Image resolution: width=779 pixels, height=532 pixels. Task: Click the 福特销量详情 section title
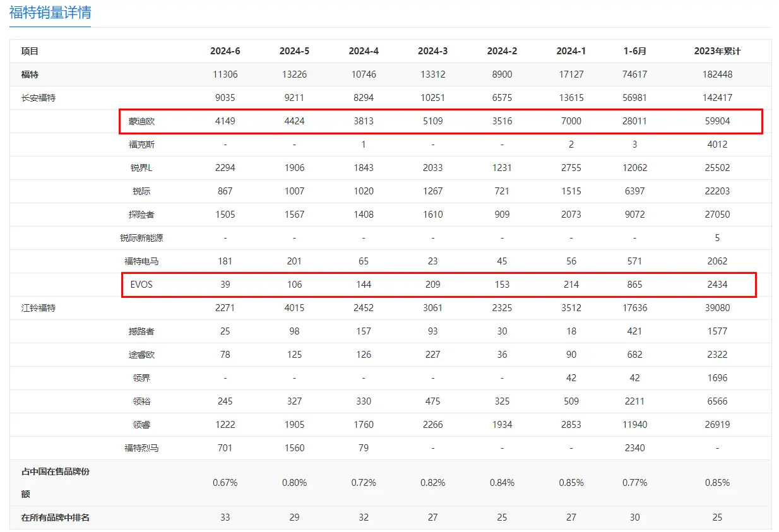tap(50, 12)
